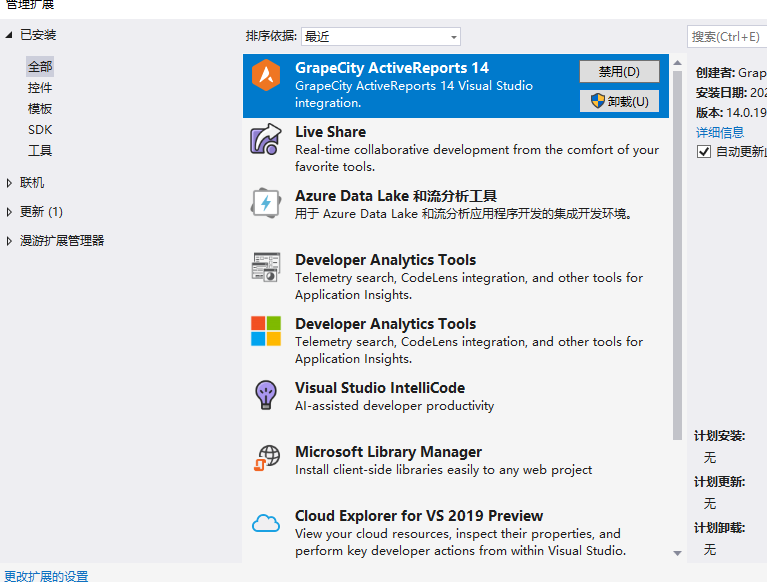Select the 全部 category
Image resolution: width=767 pixels, height=582 pixels.
pos(40,67)
